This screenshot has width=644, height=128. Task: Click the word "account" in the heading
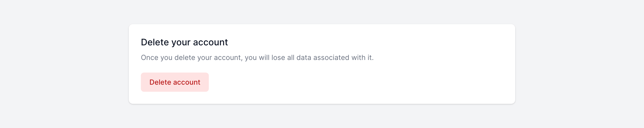point(210,42)
